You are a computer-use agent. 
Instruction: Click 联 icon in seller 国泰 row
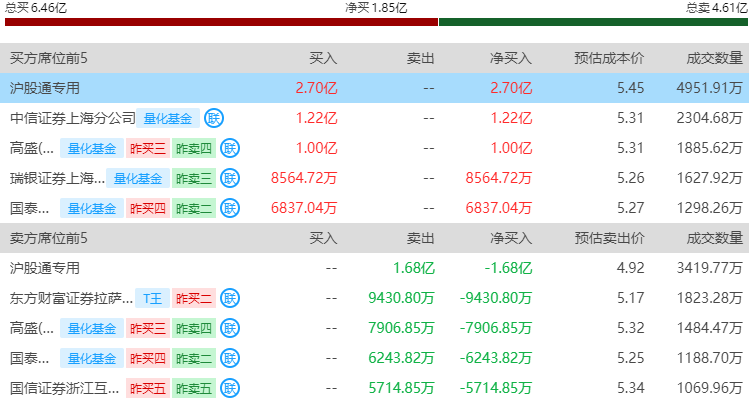tap(230, 358)
